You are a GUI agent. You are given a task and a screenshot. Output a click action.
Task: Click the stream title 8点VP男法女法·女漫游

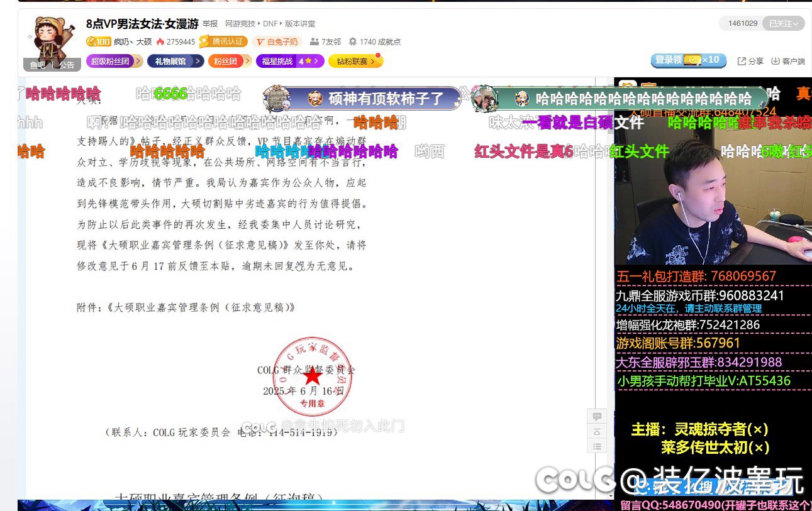pos(142,24)
